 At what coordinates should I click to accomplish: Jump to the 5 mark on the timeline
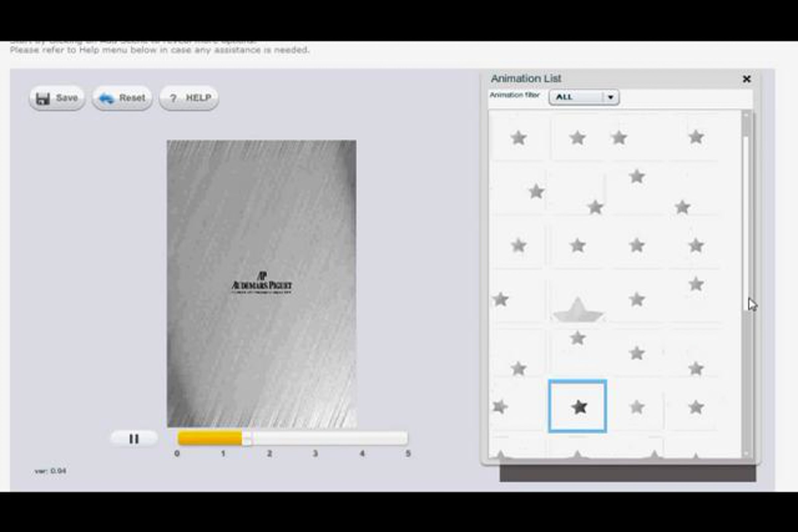pyautogui.click(x=408, y=454)
